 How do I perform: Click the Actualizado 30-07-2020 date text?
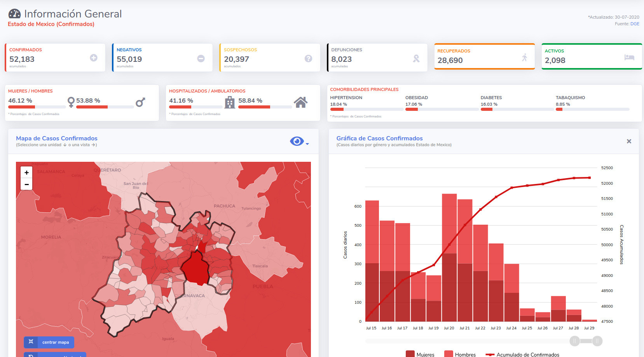click(613, 17)
